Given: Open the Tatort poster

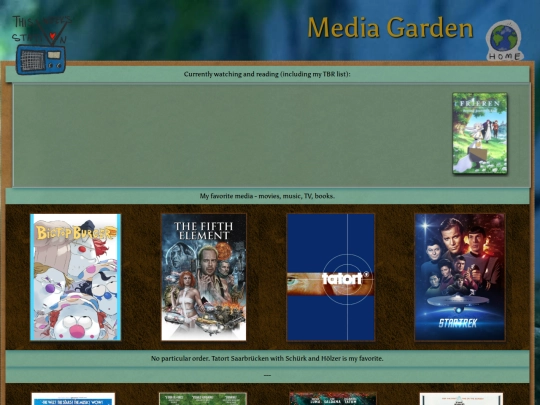Looking at the screenshot, I should click(331, 277).
